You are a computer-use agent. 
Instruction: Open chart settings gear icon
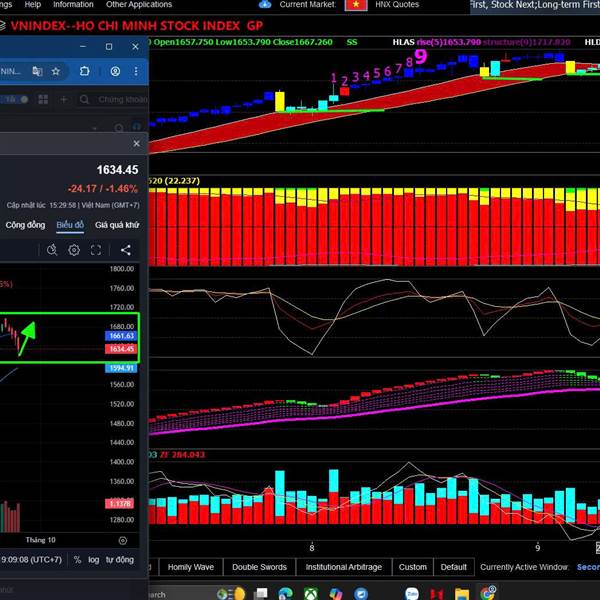pyautogui.click(x=74, y=250)
